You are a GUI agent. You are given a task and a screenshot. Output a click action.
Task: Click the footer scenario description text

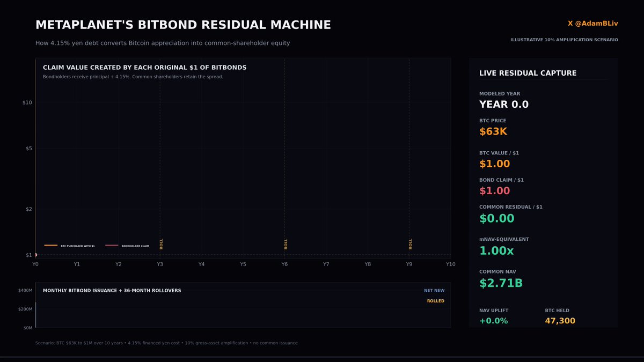tap(166, 343)
